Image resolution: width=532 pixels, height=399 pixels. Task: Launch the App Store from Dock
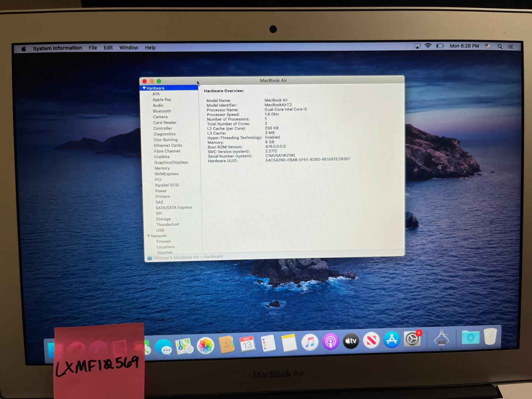point(392,340)
